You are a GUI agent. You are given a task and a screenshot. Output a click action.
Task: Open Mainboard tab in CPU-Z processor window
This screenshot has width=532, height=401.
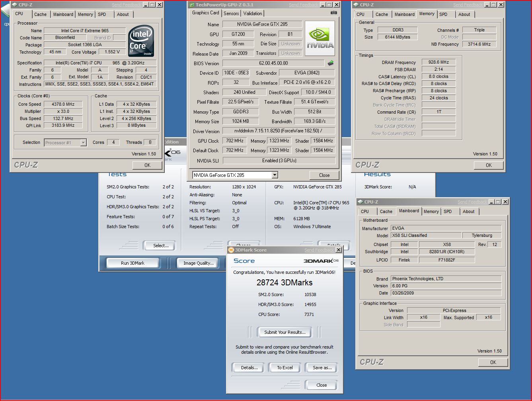click(63, 14)
